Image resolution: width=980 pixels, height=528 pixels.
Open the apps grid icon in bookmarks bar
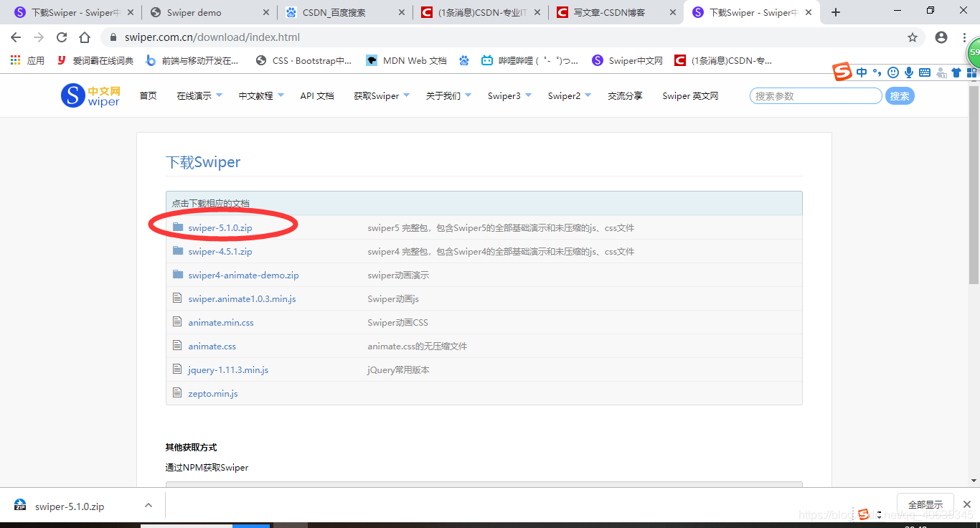click(16, 60)
